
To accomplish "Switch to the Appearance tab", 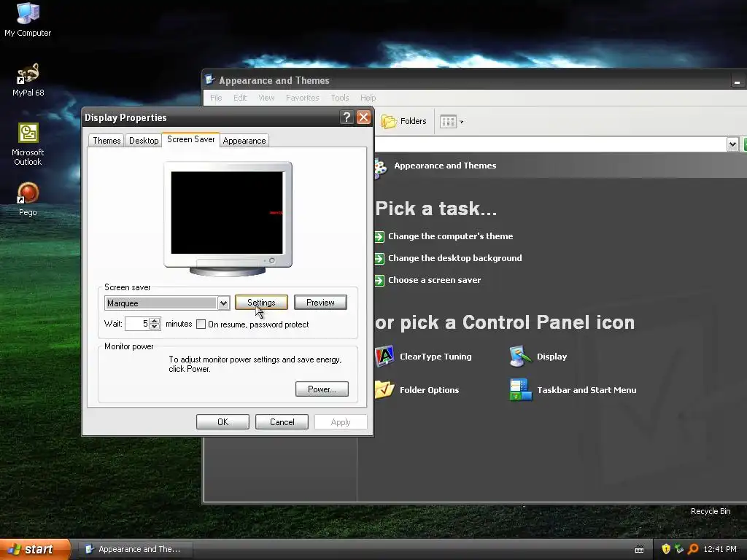I will point(244,141).
